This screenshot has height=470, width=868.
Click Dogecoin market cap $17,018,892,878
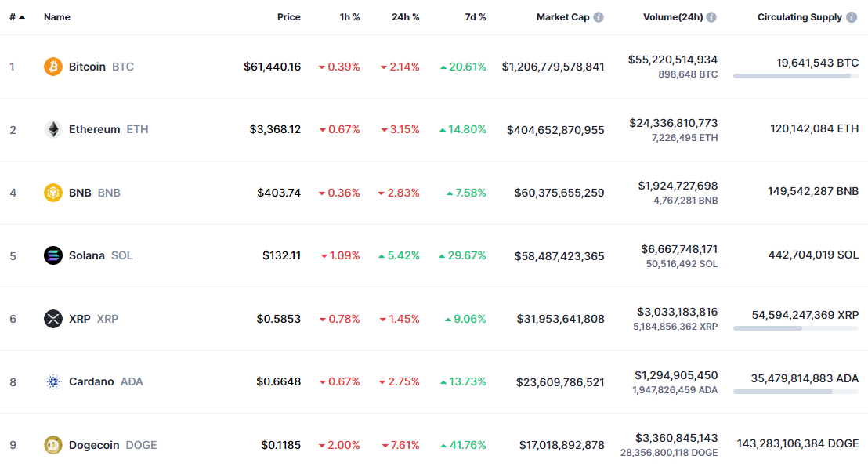coord(562,444)
